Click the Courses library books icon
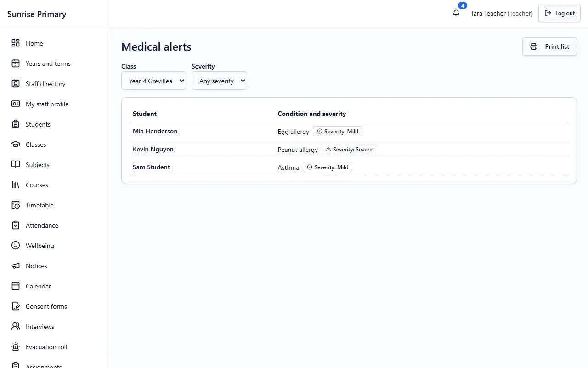588x368 pixels. click(16, 185)
